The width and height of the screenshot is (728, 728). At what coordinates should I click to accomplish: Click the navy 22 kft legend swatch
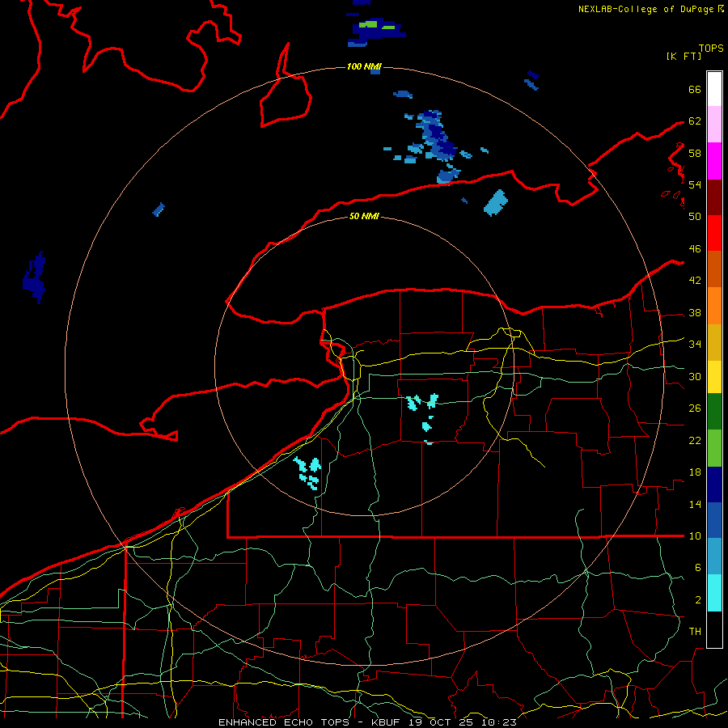click(714, 485)
